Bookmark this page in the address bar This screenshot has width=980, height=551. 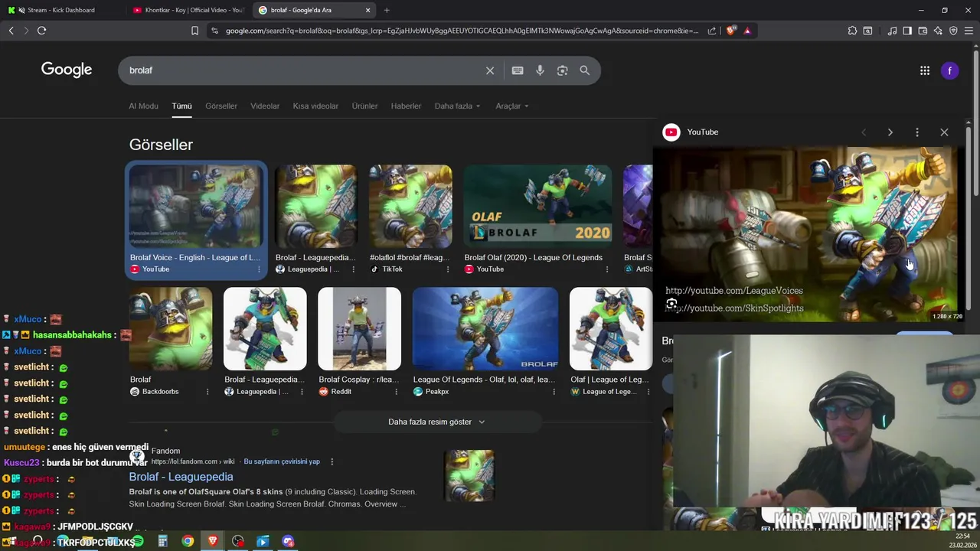point(194,31)
